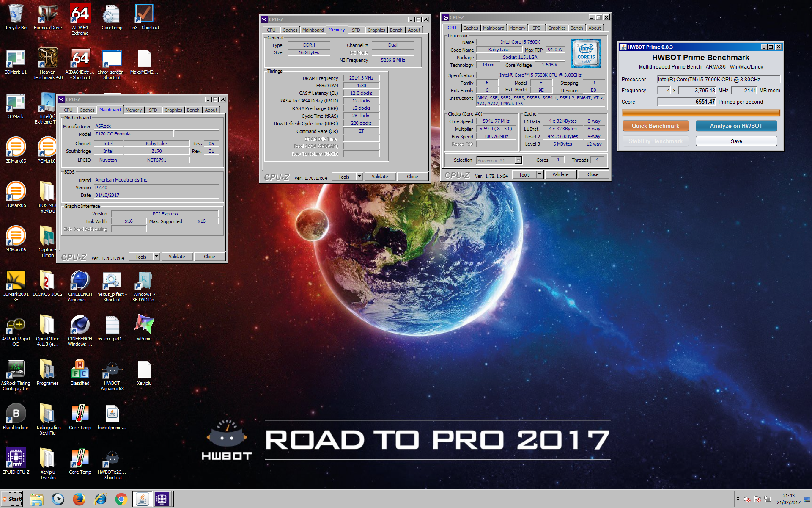This screenshot has height=508, width=812.
Task: Open 3DMark05 desktop icon
Action: (16, 195)
